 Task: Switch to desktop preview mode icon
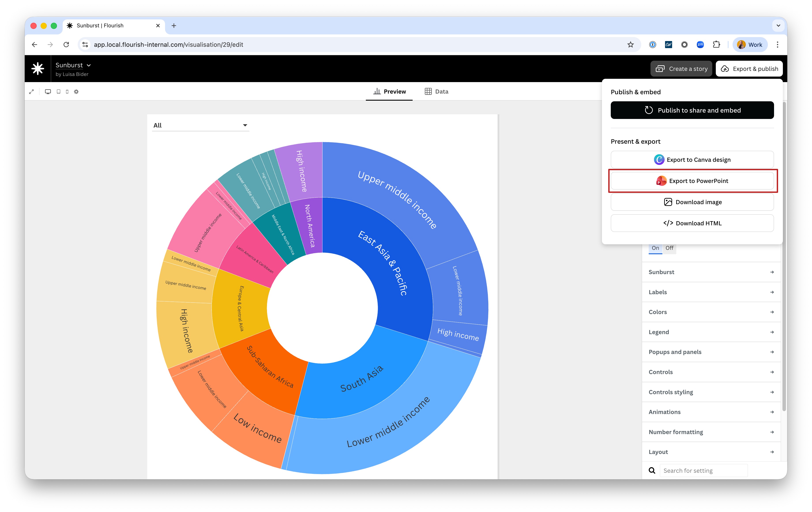[48, 92]
